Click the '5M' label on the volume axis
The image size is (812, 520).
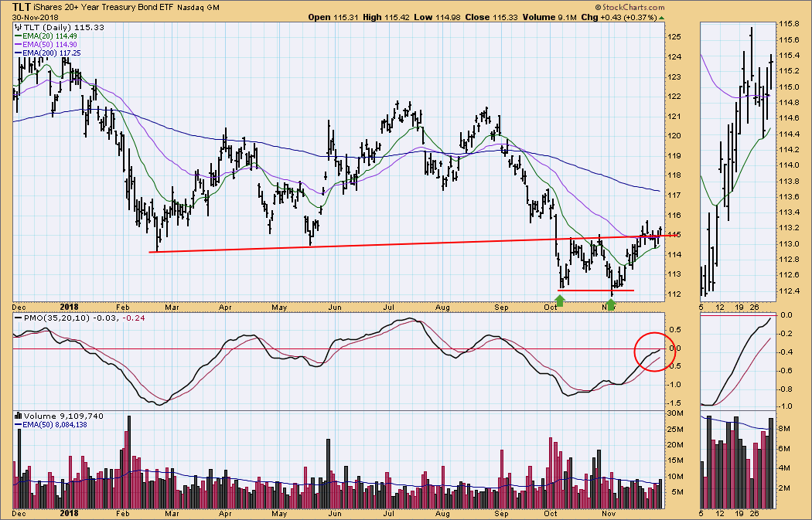[677, 492]
